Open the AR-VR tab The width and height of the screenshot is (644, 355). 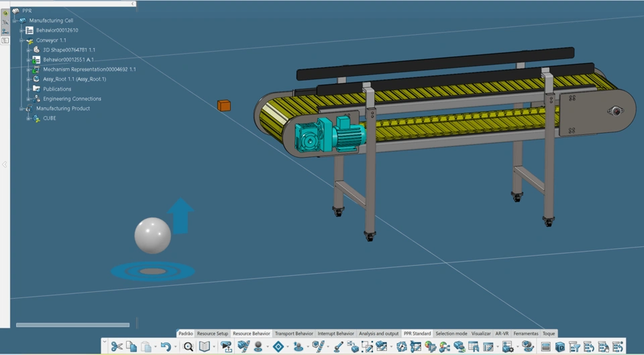click(502, 334)
